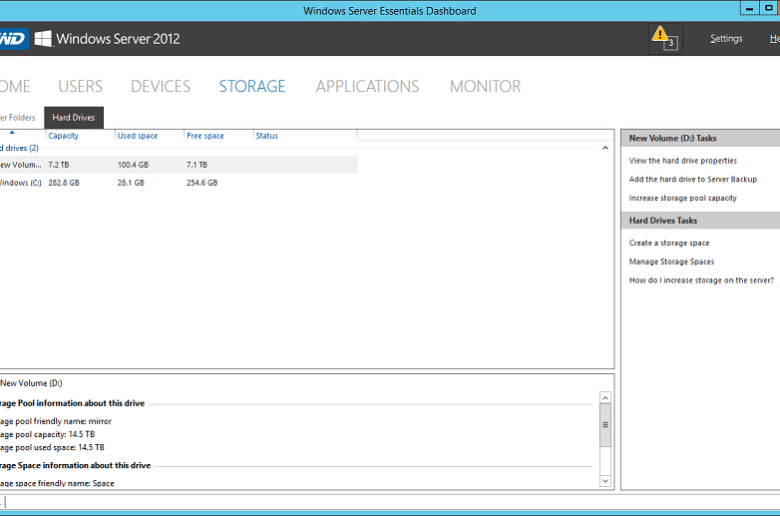Viewport: 780px width, 516px height.
Task: Click the details pane scrollbar thumb
Action: coord(605,425)
